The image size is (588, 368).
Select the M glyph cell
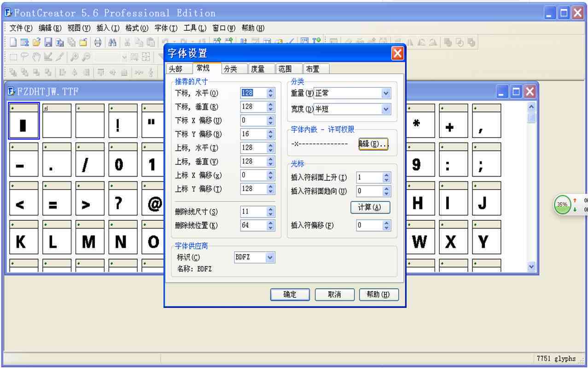(90, 237)
